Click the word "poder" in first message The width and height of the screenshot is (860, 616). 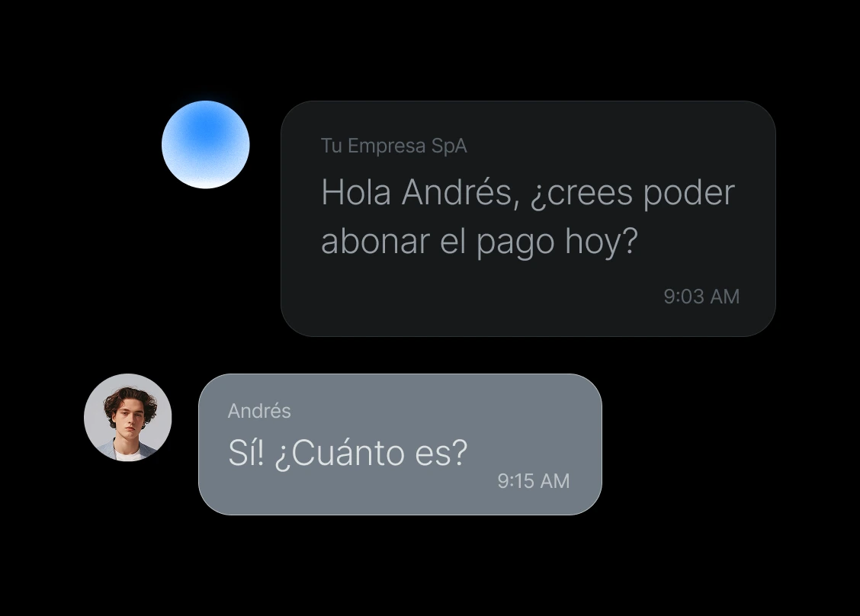pyautogui.click(x=689, y=193)
